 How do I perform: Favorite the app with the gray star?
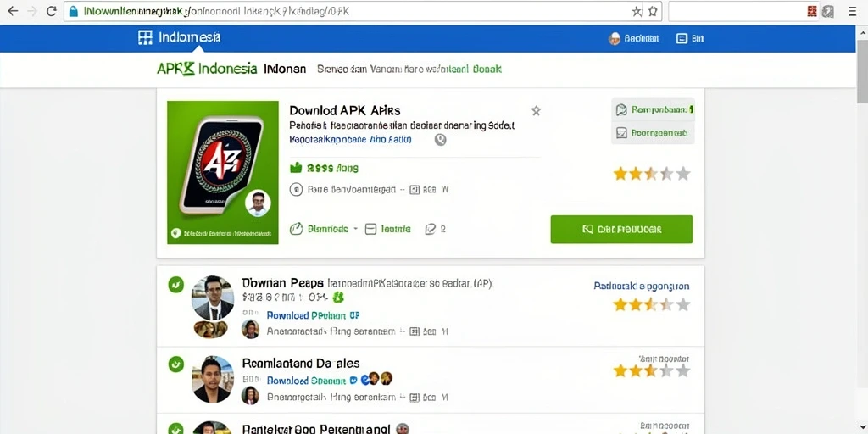tap(536, 111)
